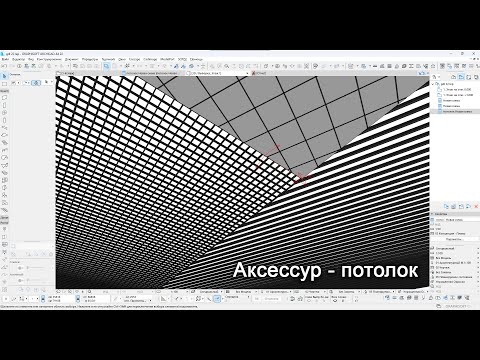Viewport: 480px width, 360px height.
Task: Select the Mesh tool in the toolbox
Action: click(4, 211)
